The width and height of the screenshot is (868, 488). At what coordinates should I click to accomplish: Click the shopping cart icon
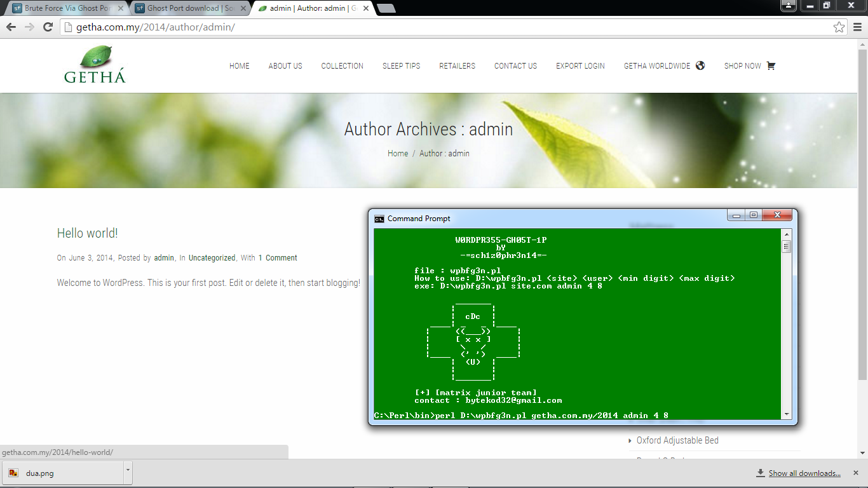point(771,65)
